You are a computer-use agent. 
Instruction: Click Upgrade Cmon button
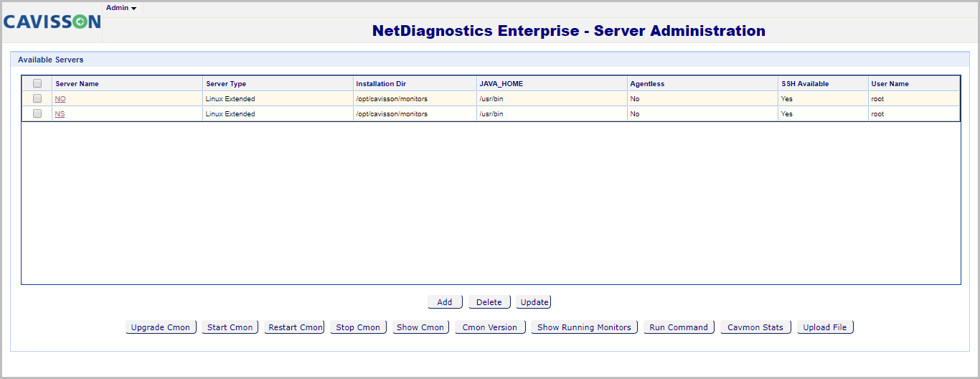coord(161,327)
